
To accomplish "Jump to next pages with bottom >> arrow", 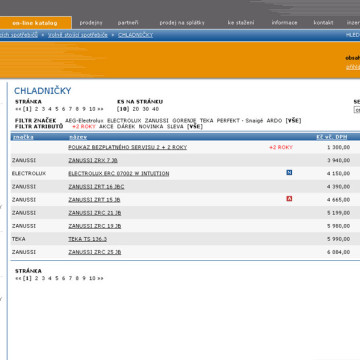I will [x=100, y=278].
